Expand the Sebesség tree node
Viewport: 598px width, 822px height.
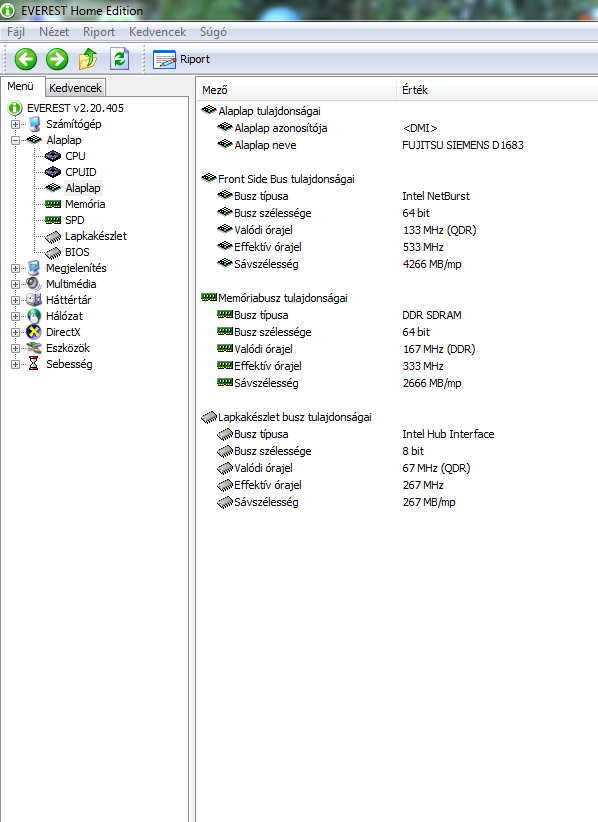click(x=15, y=364)
